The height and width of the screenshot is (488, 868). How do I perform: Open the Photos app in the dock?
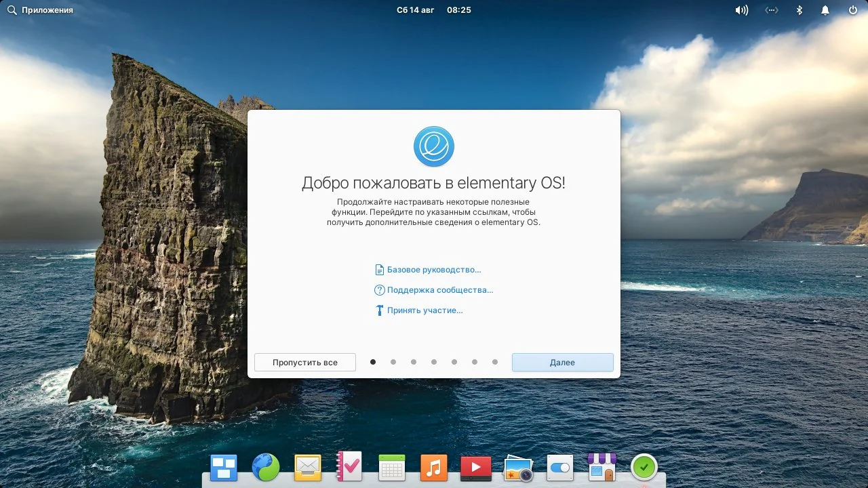517,466
